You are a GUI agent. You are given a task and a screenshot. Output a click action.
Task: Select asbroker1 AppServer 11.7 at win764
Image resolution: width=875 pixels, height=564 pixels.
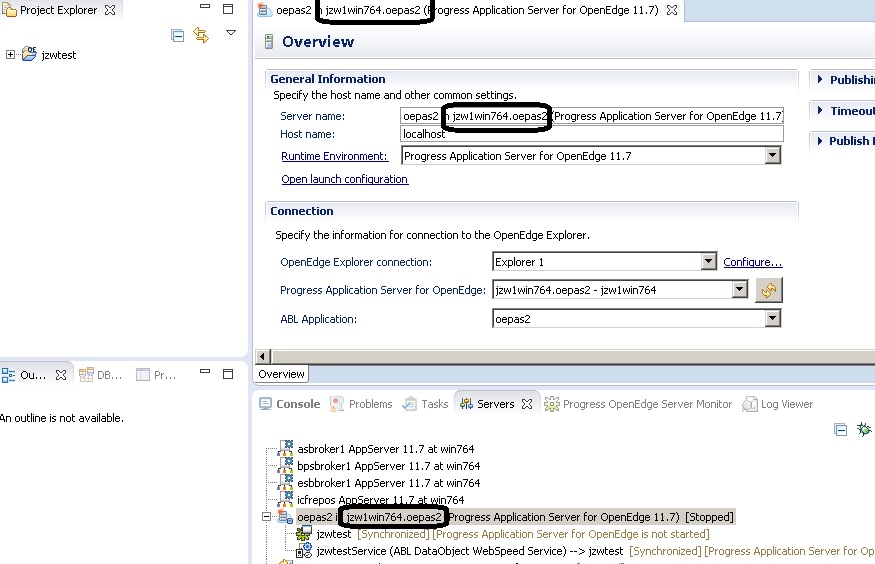[x=386, y=449]
